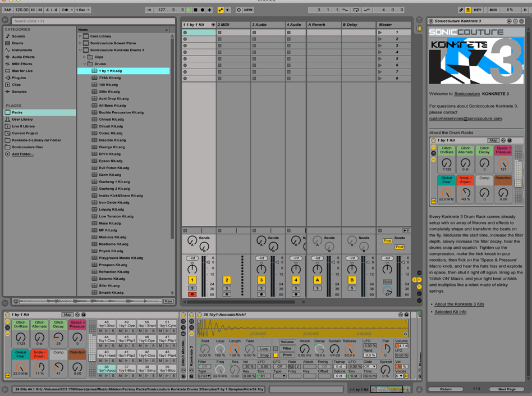Click Add Folder in Places

(x=22, y=154)
